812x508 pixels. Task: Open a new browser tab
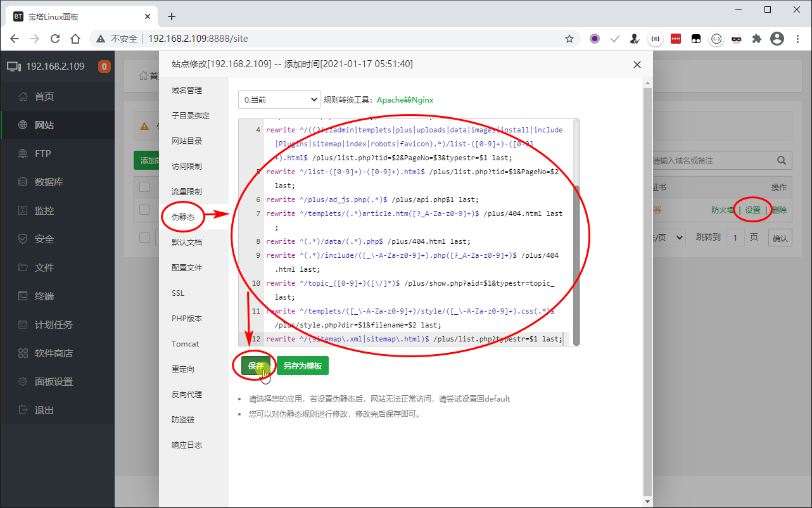coord(171,16)
